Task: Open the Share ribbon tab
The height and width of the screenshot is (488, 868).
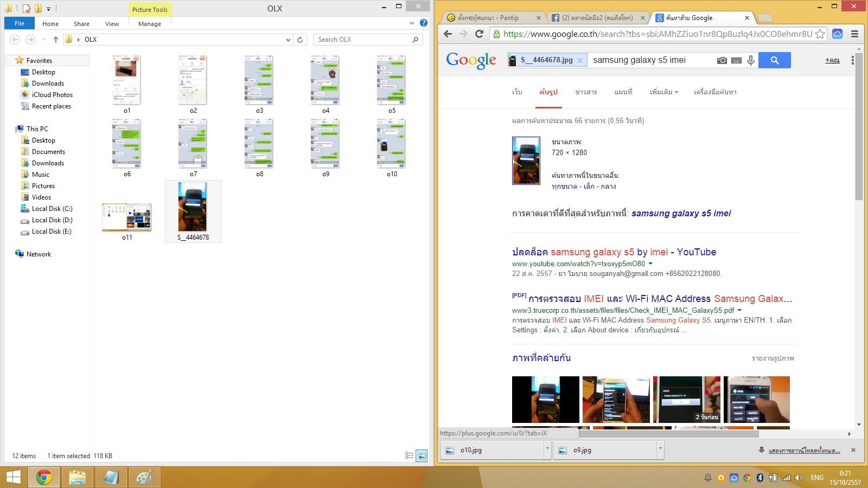Action: pyautogui.click(x=82, y=24)
